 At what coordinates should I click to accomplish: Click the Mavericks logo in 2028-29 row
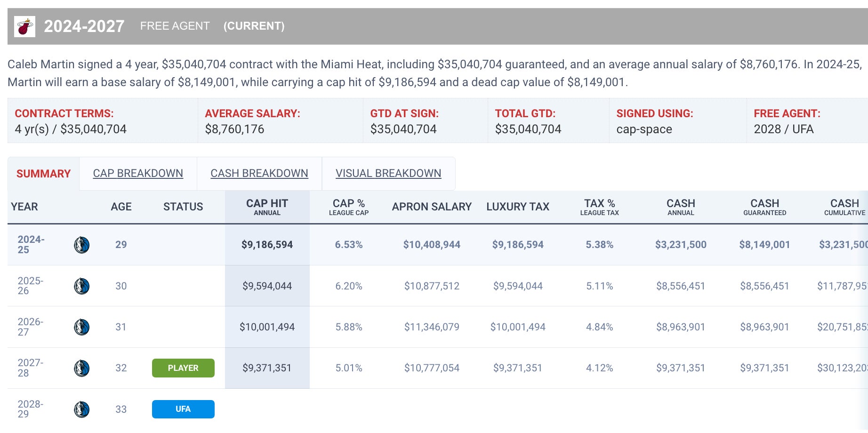pos(82,409)
